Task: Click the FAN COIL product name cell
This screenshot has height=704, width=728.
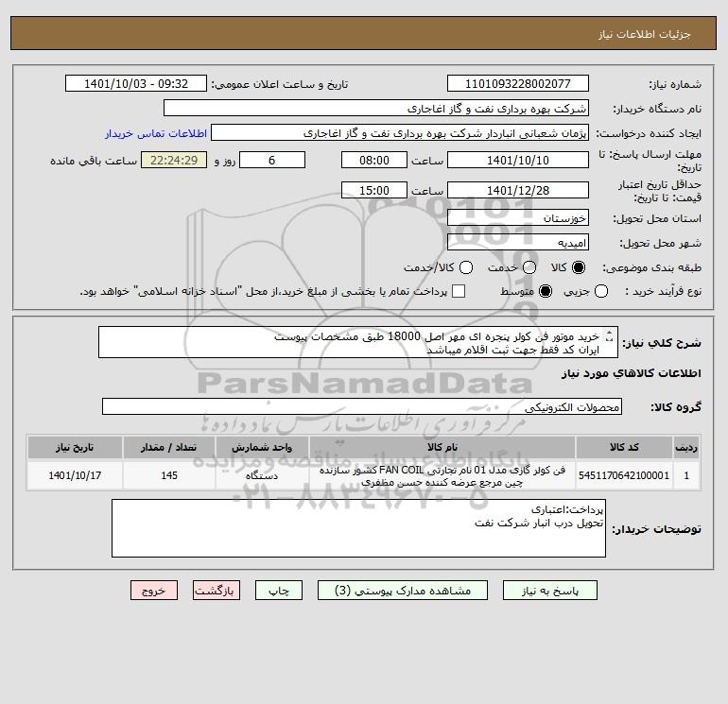Action: click(442, 475)
